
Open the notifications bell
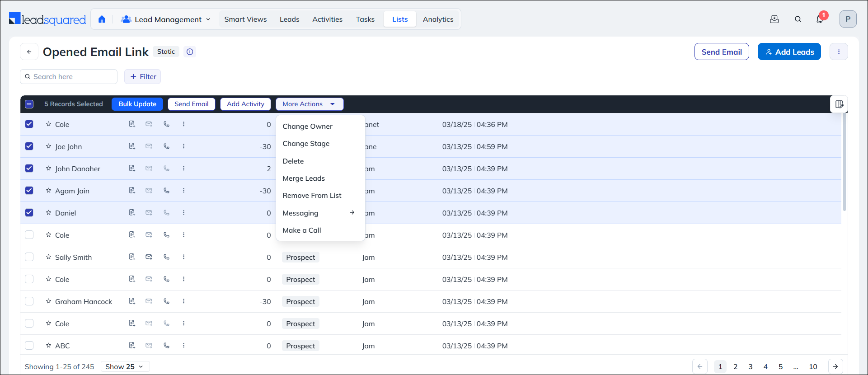tap(820, 19)
